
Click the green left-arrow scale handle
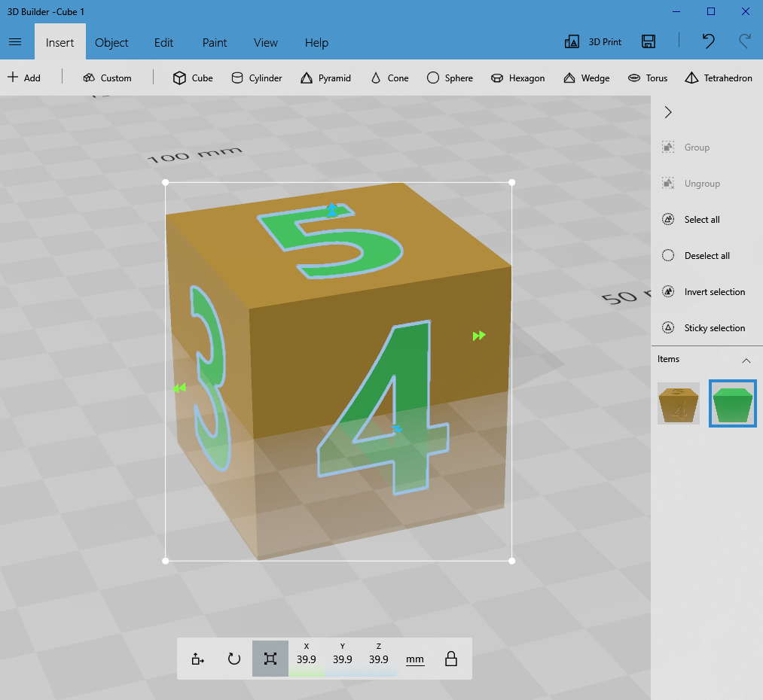[179, 388]
